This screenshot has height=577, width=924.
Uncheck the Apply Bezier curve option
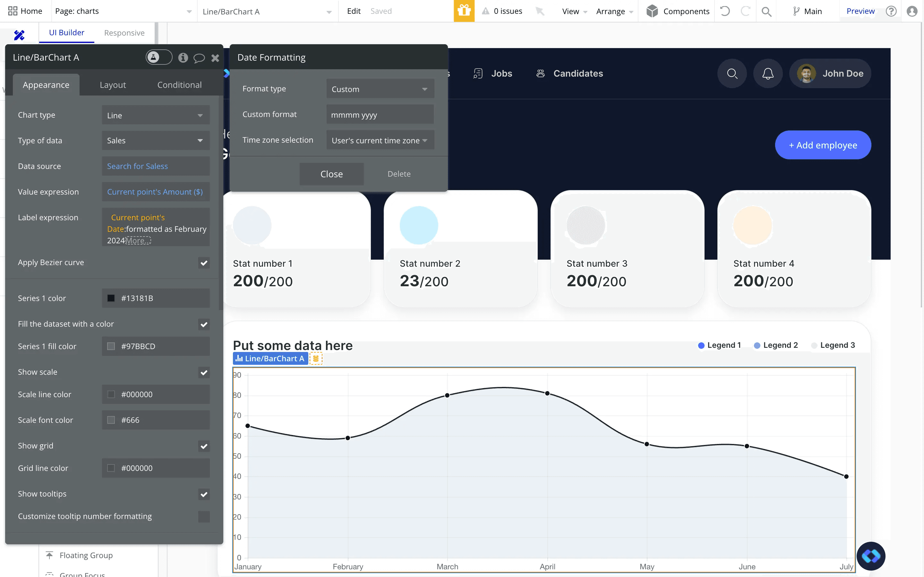[204, 263]
